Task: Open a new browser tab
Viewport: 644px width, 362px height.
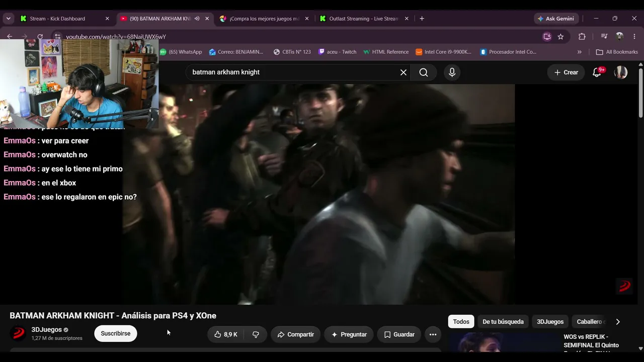Action: pos(422,19)
